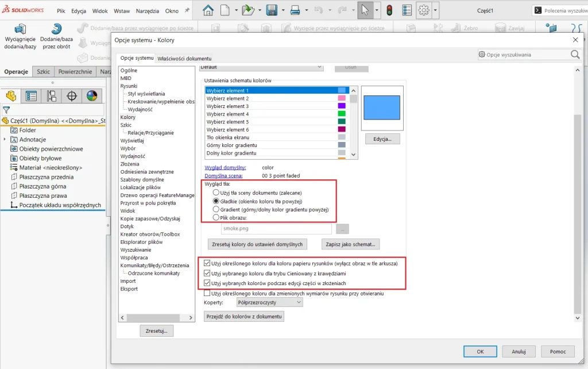Open the Wygląd domyślny link

coord(225,167)
